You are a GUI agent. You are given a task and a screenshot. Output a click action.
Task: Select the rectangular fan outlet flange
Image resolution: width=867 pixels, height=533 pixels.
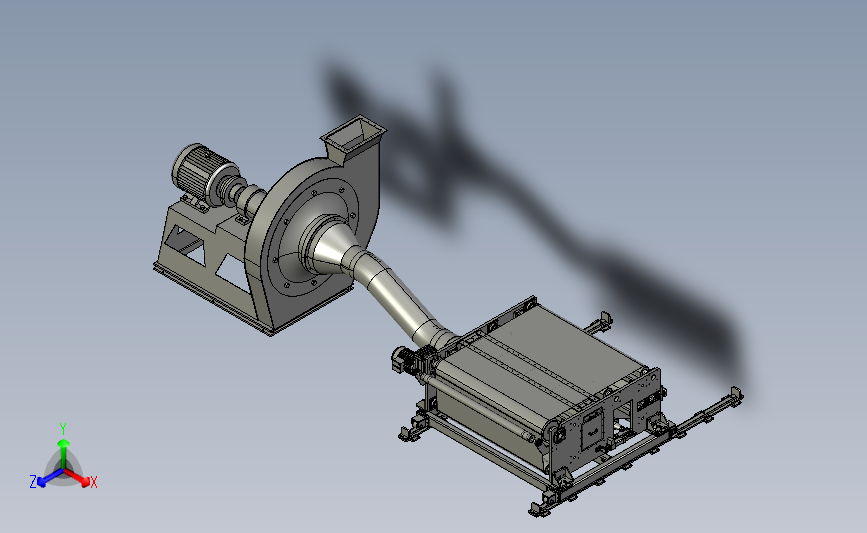click(x=353, y=134)
